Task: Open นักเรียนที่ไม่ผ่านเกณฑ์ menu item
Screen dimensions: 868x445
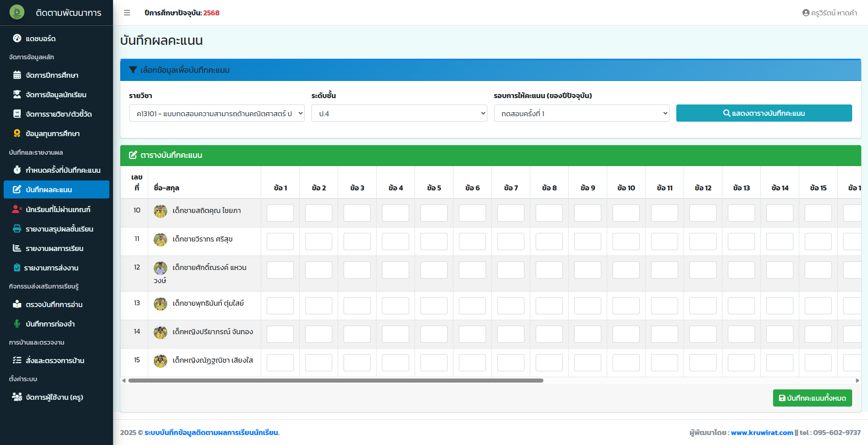Action: coord(58,209)
